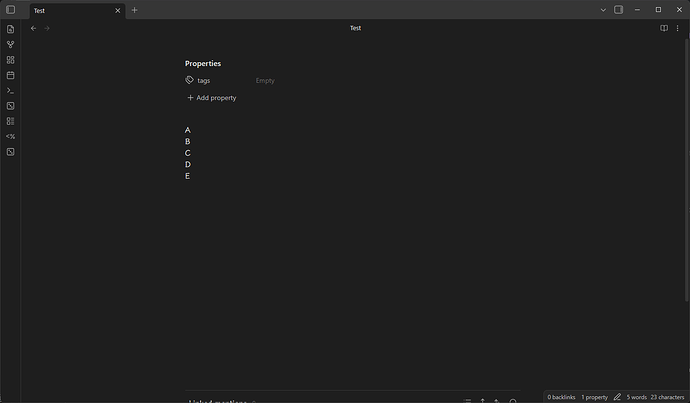Screen dimensions: 690x403
Task: Place cursor on line C
Action: click(x=187, y=153)
